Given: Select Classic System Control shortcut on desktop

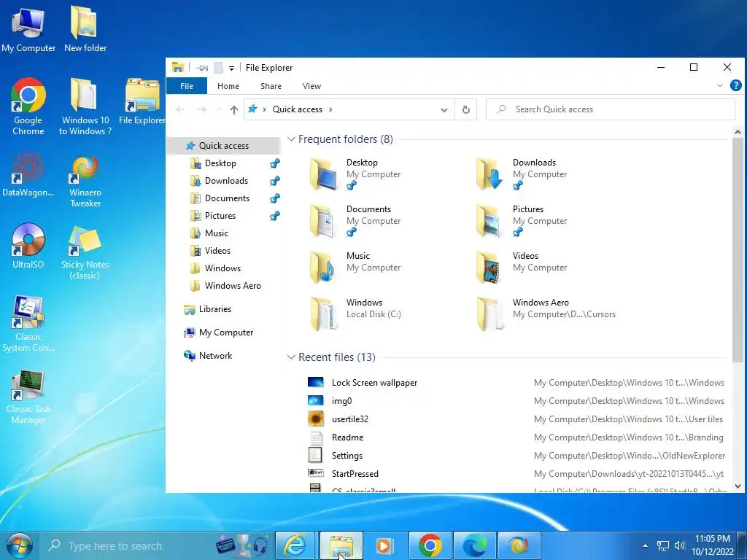Looking at the screenshot, I should (x=28, y=324).
